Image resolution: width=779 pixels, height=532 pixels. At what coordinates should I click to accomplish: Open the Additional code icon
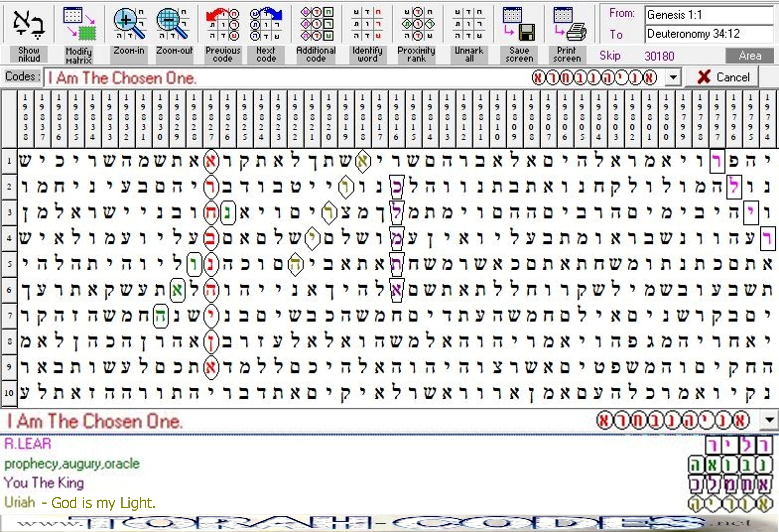click(x=317, y=24)
